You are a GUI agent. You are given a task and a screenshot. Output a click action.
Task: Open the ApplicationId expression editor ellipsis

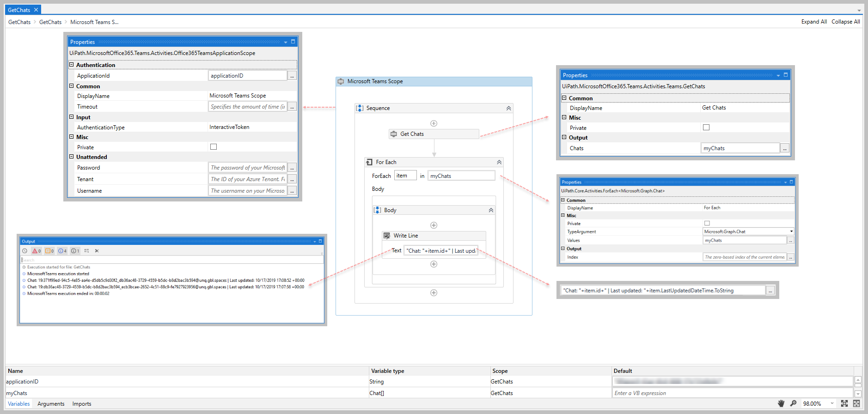(x=292, y=76)
